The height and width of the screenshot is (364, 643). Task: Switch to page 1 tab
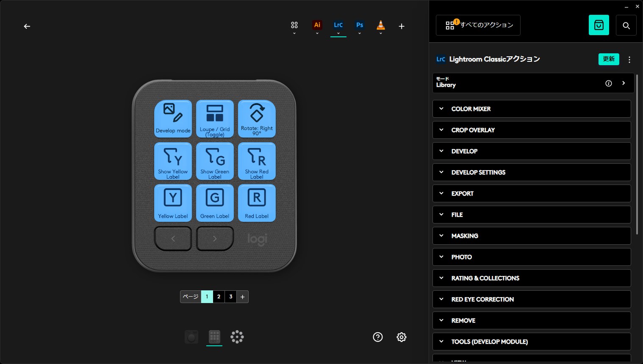click(207, 297)
